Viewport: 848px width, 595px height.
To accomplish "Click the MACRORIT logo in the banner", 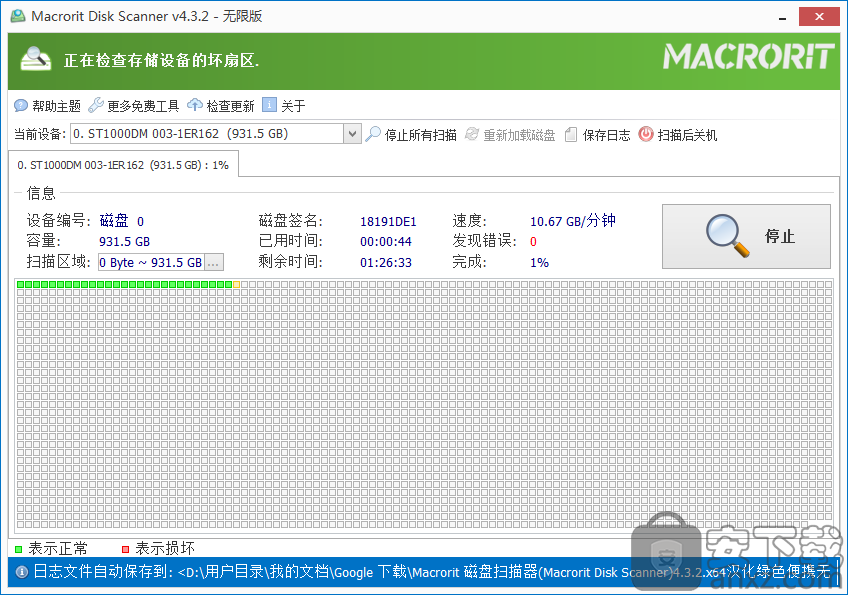I will pos(749,57).
